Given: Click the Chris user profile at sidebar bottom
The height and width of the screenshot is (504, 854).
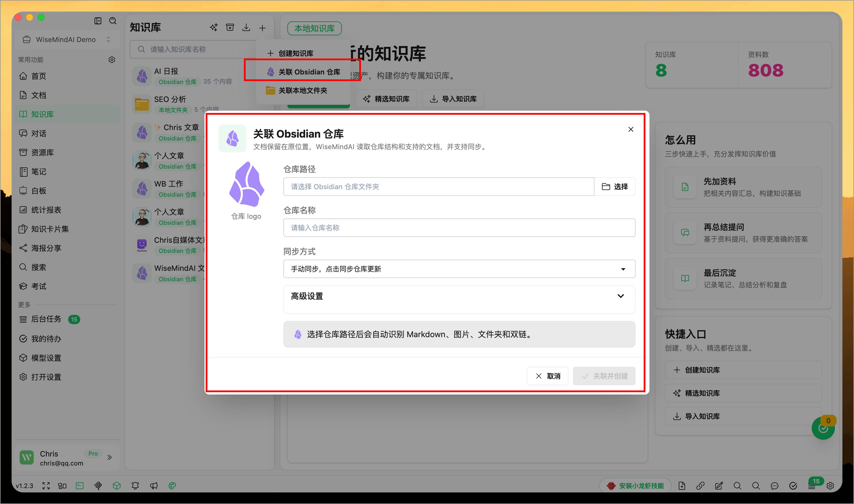Looking at the screenshot, I should coord(67,458).
